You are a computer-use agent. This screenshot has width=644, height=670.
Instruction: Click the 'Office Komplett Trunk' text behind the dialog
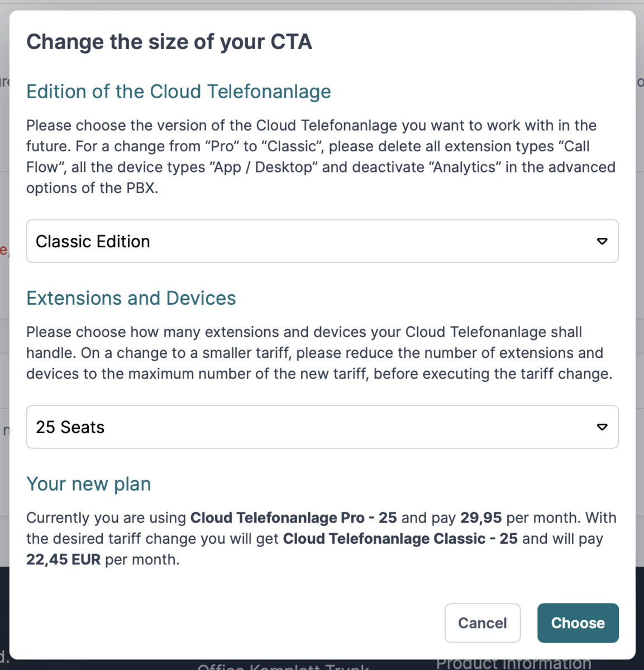(284, 666)
